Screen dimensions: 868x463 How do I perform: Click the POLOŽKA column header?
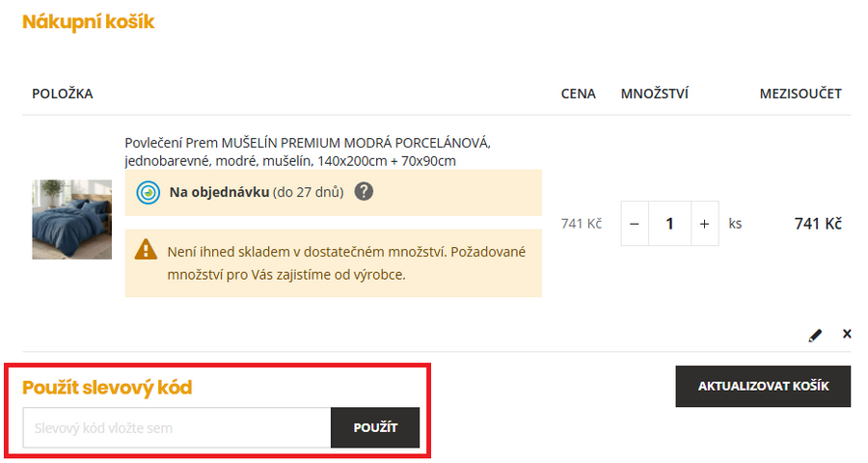(62, 94)
